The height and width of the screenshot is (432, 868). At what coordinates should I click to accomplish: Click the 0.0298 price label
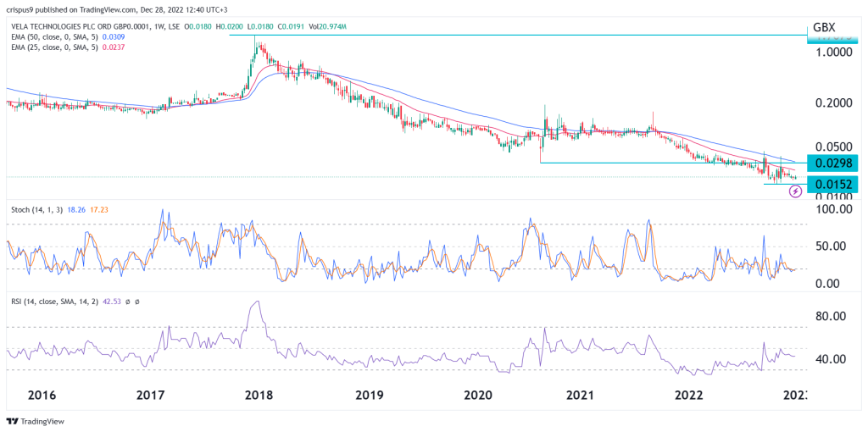pyautogui.click(x=832, y=163)
